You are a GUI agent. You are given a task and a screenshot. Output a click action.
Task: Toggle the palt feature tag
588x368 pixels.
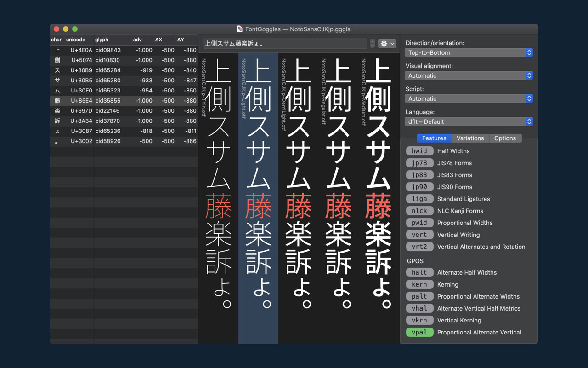tap(419, 296)
